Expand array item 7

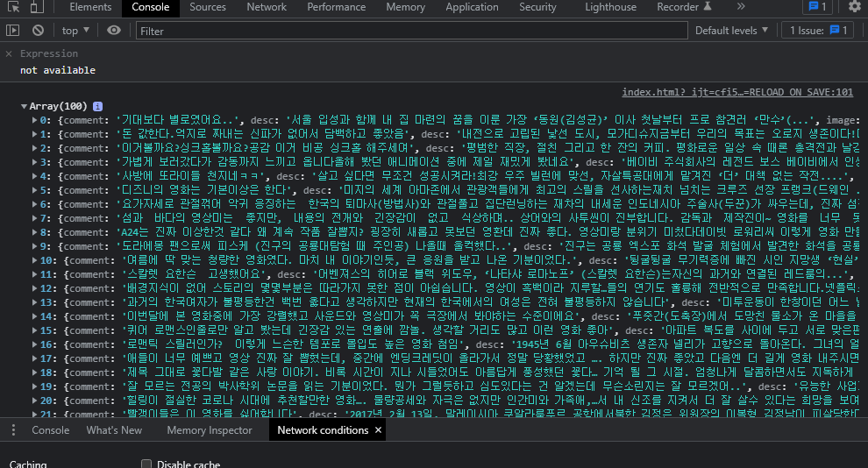[x=34, y=218]
